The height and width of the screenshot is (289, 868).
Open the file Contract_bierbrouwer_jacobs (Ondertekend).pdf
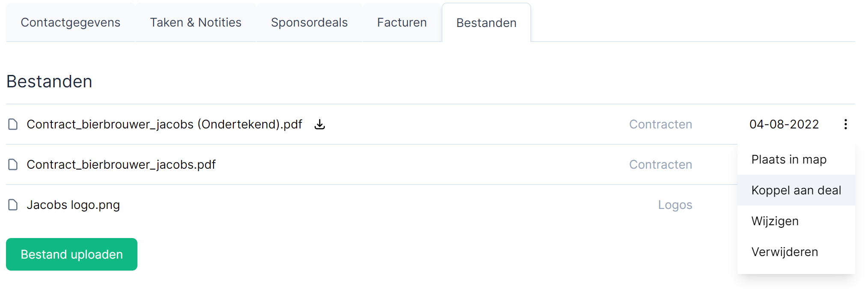coord(164,124)
